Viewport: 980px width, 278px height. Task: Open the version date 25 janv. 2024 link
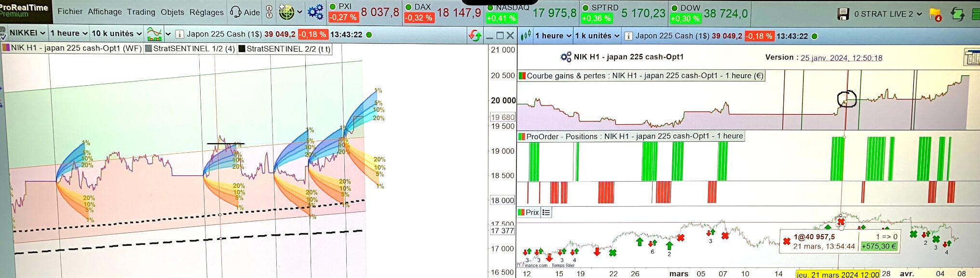click(841, 58)
